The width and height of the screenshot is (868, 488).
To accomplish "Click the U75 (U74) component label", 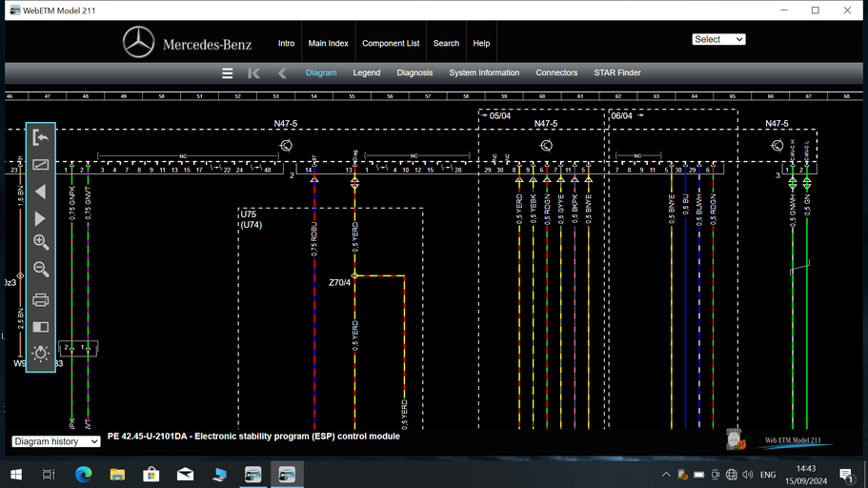I will pyautogui.click(x=251, y=219).
